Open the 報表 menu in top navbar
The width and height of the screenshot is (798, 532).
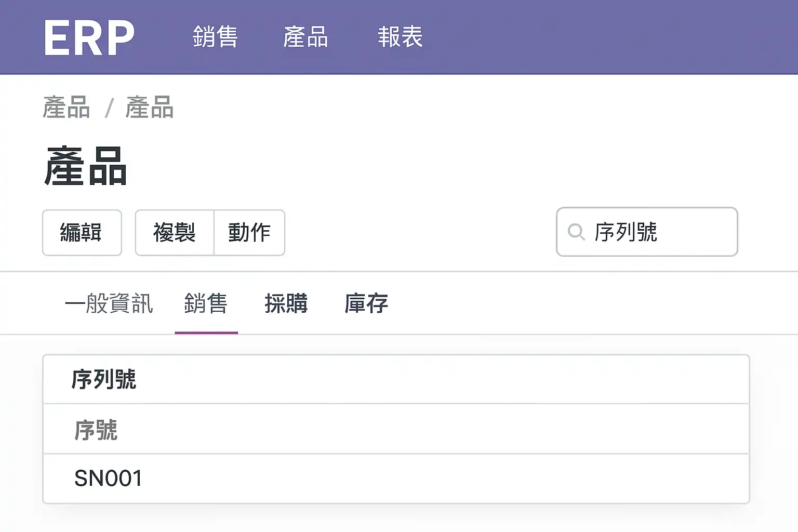400,37
